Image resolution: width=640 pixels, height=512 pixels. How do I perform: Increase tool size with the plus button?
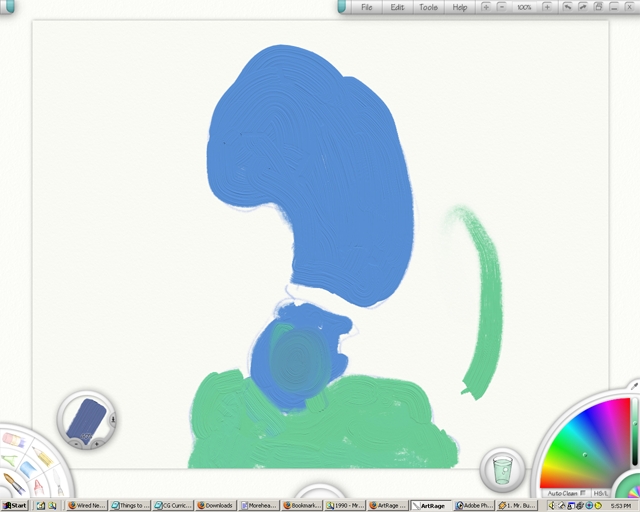pos(97,444)
